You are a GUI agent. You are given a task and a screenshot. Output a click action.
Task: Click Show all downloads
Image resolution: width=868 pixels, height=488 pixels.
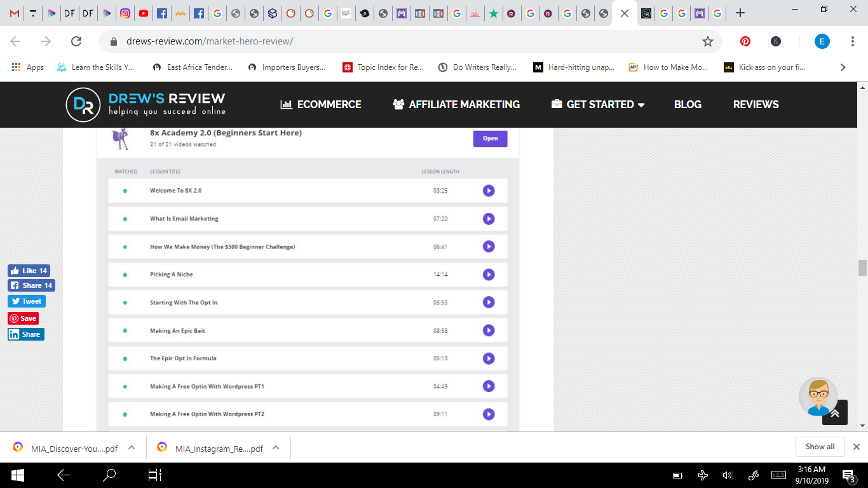820,447
